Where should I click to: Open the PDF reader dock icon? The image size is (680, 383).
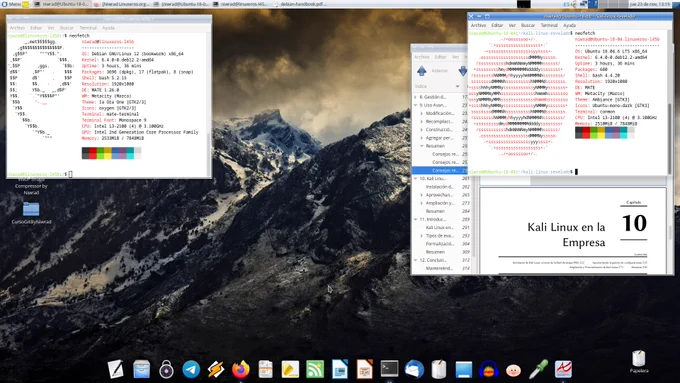click(x=563, y=370)
